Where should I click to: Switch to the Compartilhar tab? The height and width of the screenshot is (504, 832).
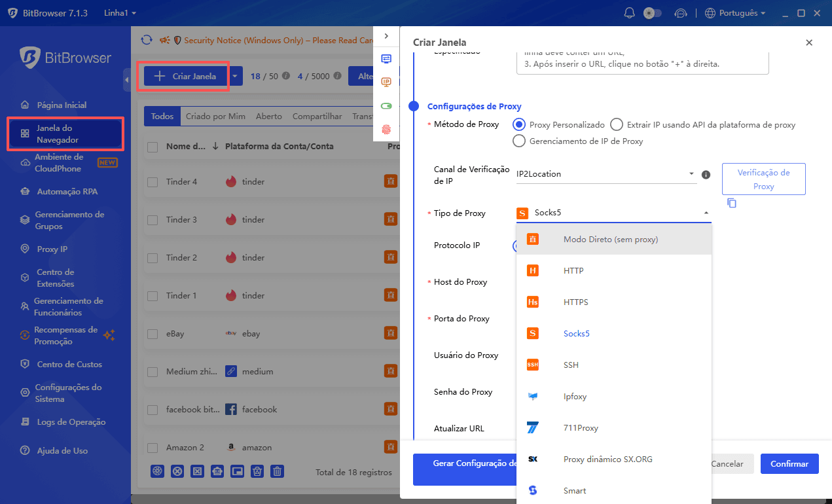coord(317,117)
